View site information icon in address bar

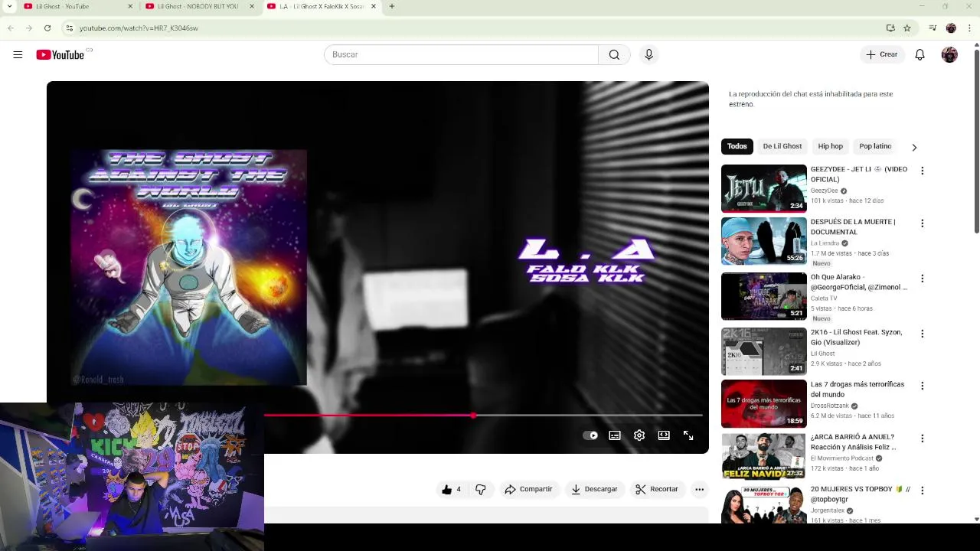69,28
